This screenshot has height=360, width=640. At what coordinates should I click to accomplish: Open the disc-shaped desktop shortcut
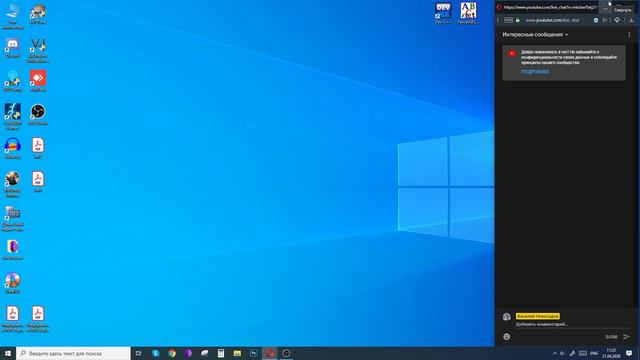tap(12, 283)
